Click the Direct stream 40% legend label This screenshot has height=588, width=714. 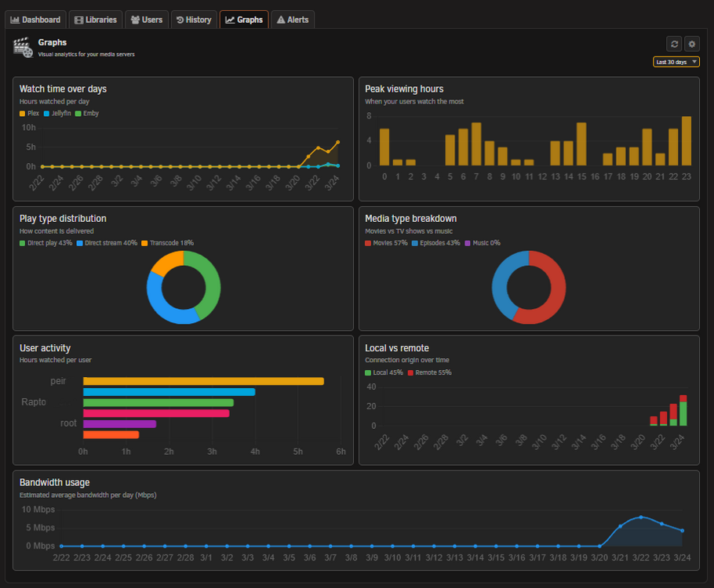pos(111,243)
